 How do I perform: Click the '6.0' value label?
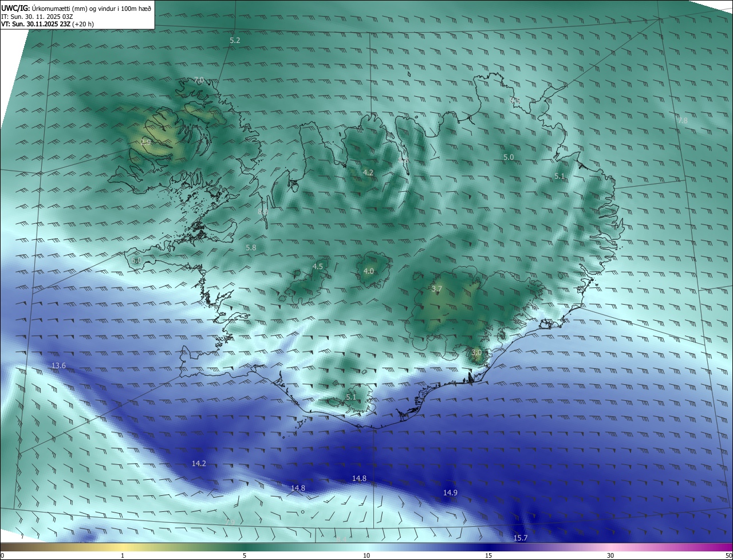tap(136, 260)
